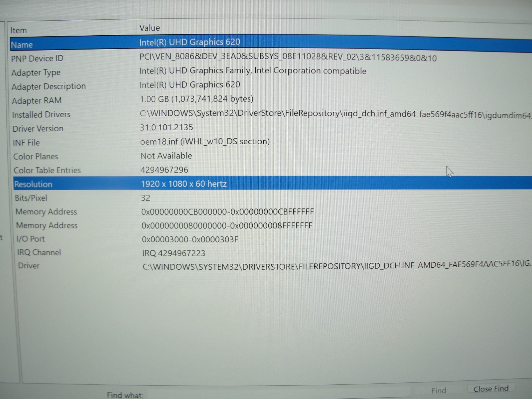Select the Driver row at the bottom

tap(274, 266)
